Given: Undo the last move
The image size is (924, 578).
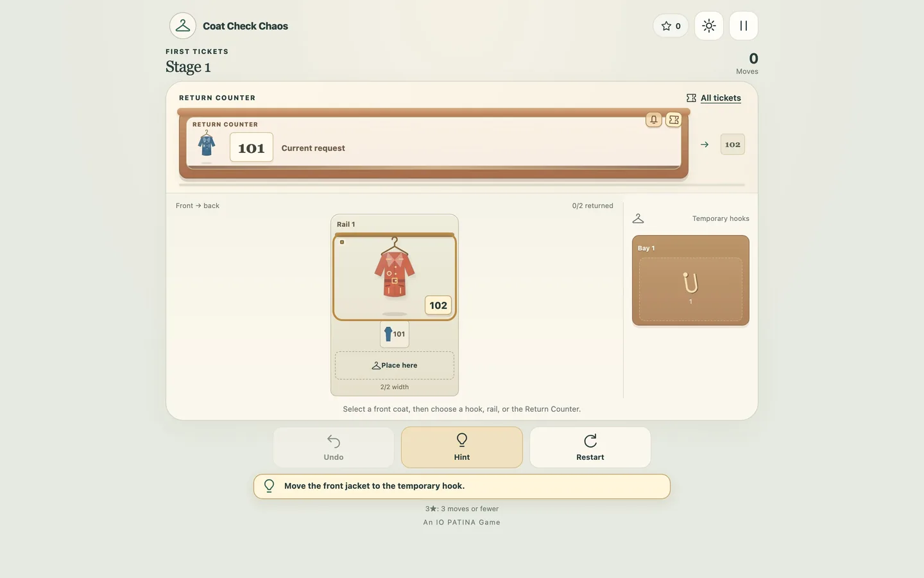Looking at the screenshot, I should point(334,448).
